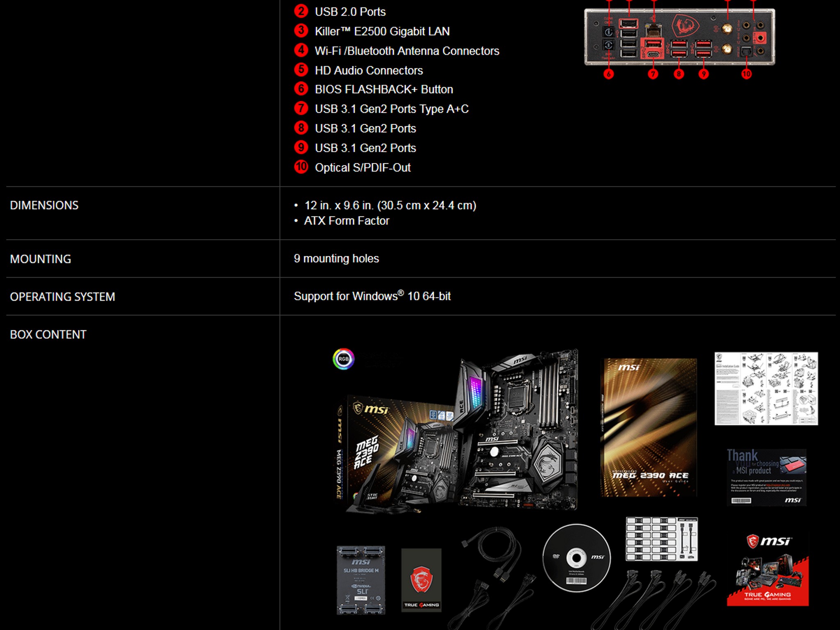Click marker 8 under the I/O panel diagram

pos(679,74)
